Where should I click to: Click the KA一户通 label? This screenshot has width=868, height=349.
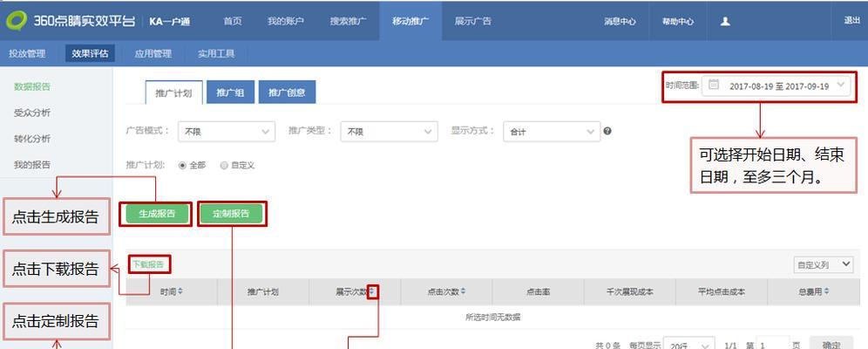[x=169, y=21]
